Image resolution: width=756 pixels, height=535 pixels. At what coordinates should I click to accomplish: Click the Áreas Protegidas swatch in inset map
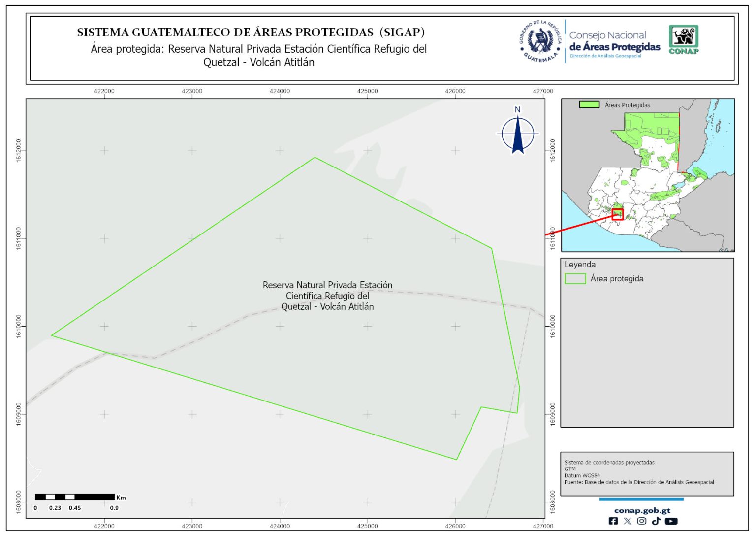pos(589,105)
